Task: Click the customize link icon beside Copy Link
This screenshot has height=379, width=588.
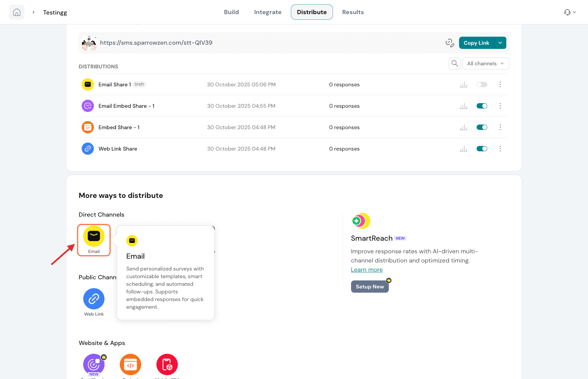Action: click(x=449, y=43)
